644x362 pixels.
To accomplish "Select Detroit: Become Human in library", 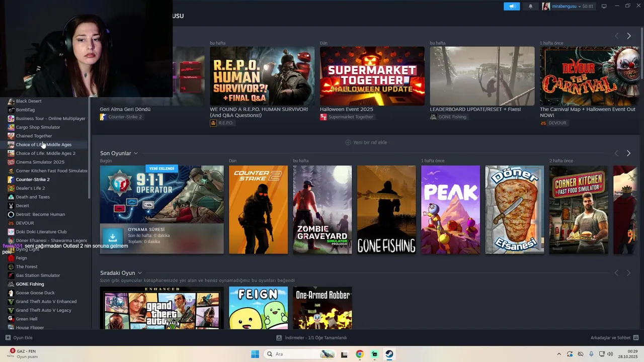I will tap(40, 214).
